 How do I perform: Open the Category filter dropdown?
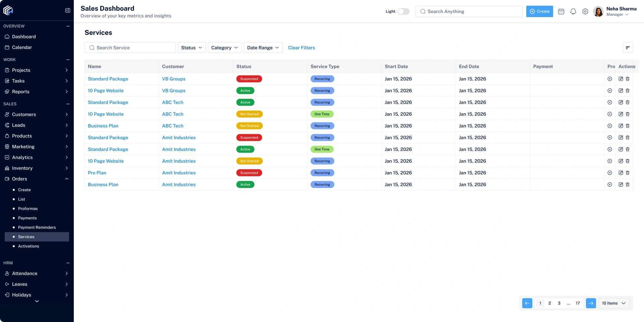[x=225, y=48]
